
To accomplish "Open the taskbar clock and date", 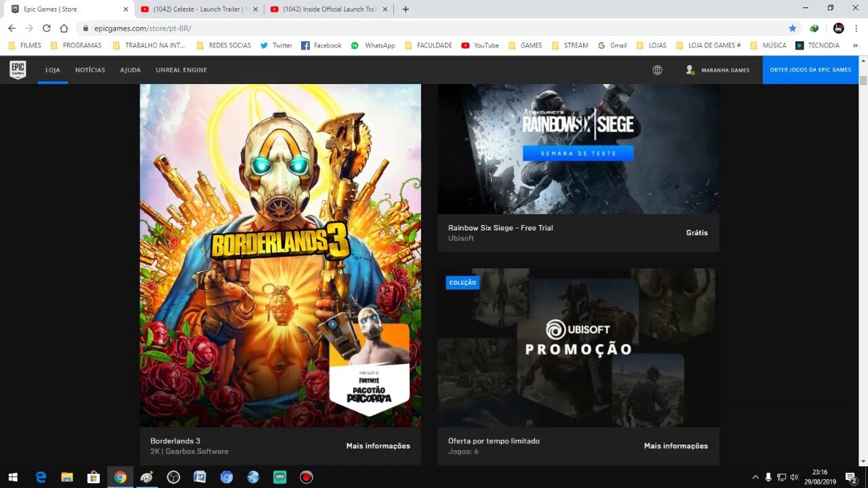I will click(820, 477).
